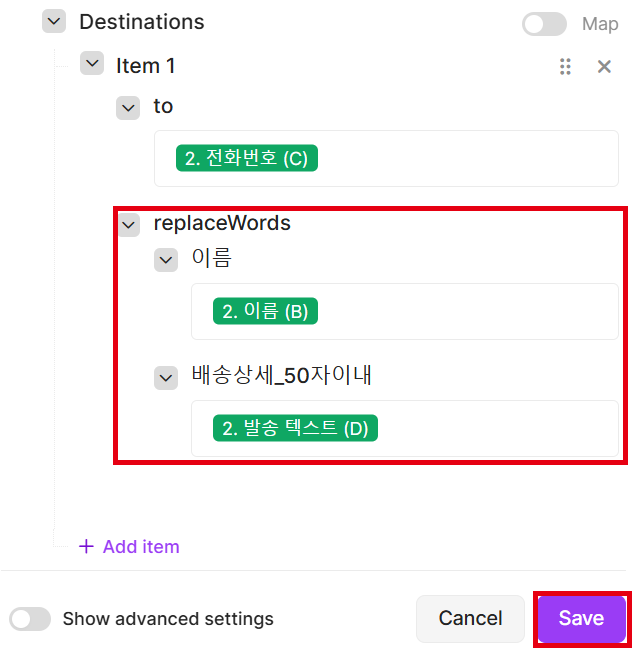Collapse the 이름 field chevron
This screenshot has height=657, width=639.
tap(166, 260)
